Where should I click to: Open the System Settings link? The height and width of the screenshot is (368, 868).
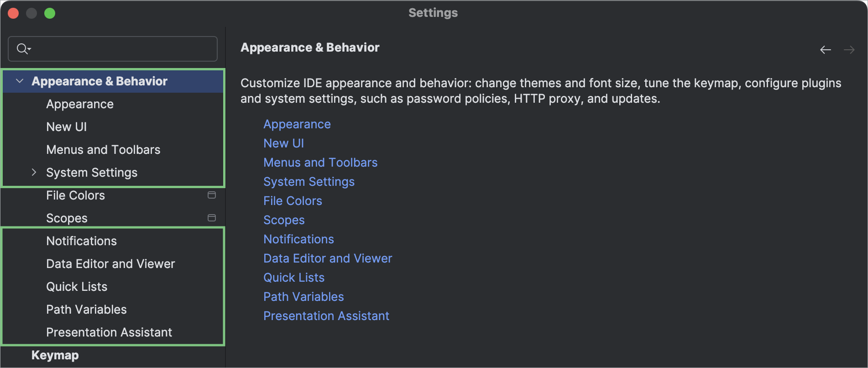point(309,181)
